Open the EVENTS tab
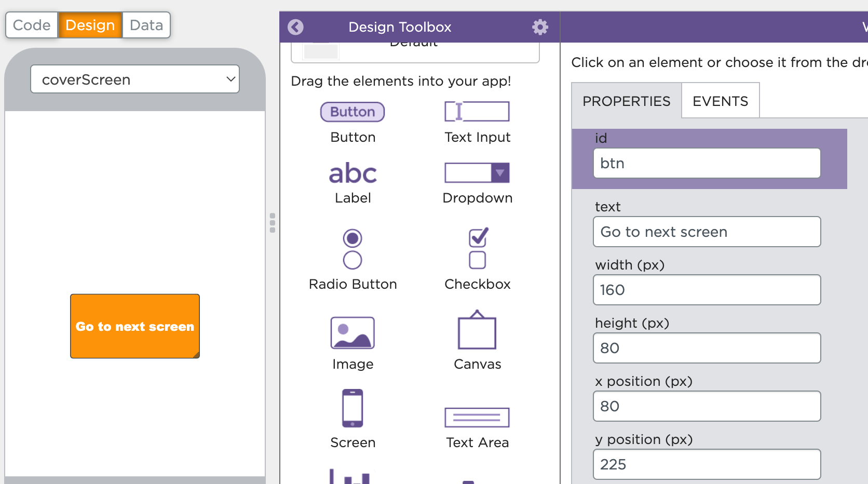 coord(721,101)
